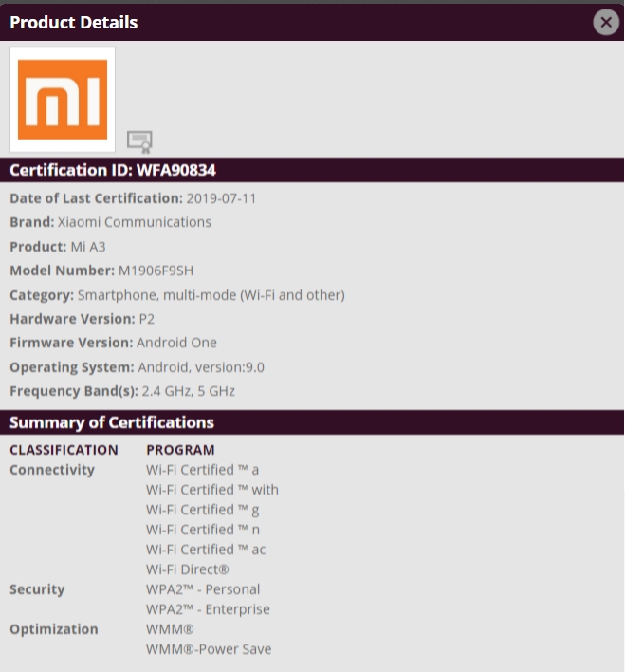Click the Product Details title
The width and height of the screenshot is (625, 672).
74,22
